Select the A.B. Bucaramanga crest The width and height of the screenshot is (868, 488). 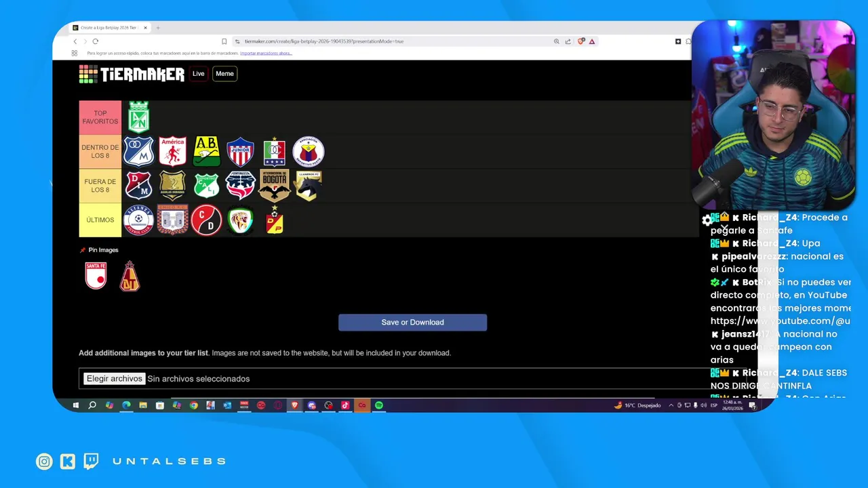(207, 152)
